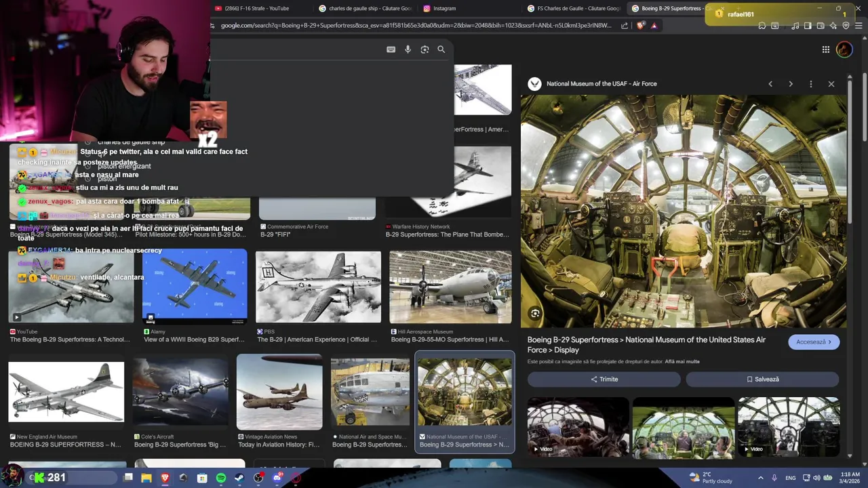The height and width of the screenshot is (488, 868).
Task: Open Discord from the taskbar
Action: [x=277, y=478]
